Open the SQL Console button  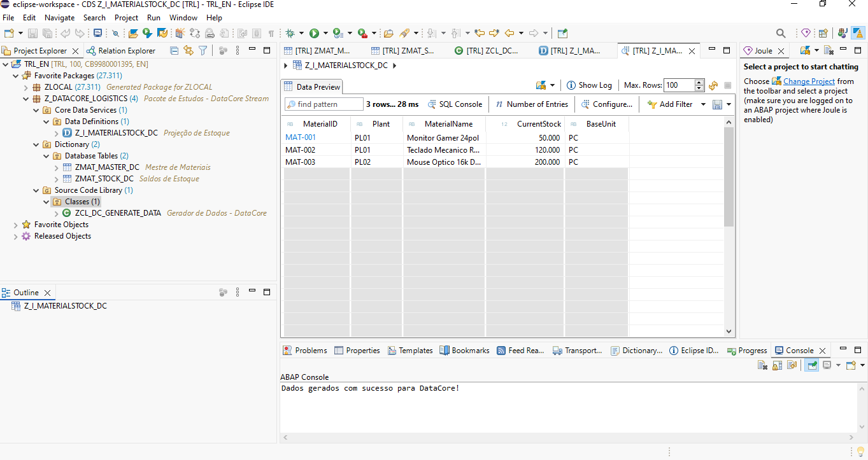(x=455, y=104)
